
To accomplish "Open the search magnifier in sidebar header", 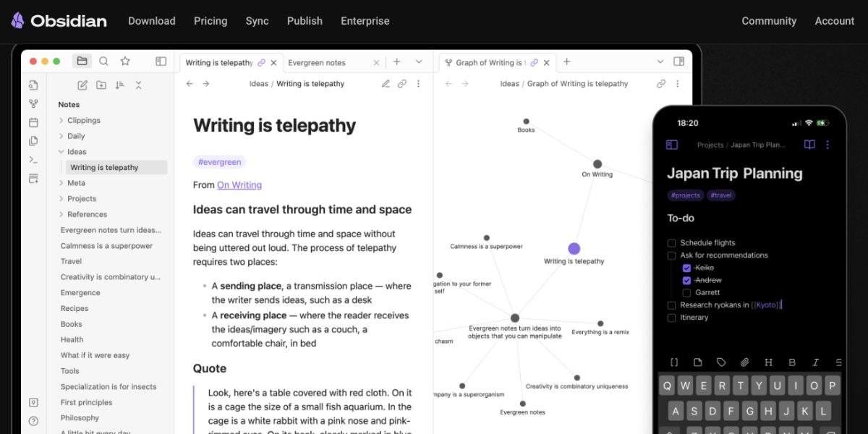I will [103, 61].
